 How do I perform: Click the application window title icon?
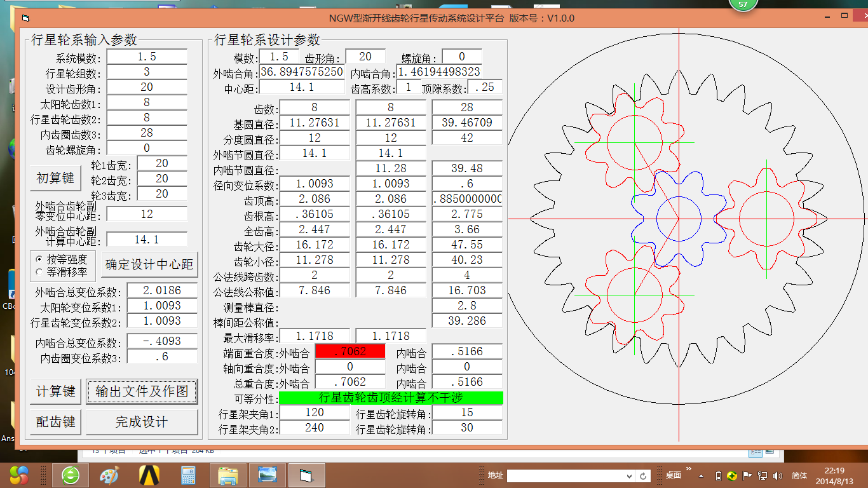(x=25, y=18)
